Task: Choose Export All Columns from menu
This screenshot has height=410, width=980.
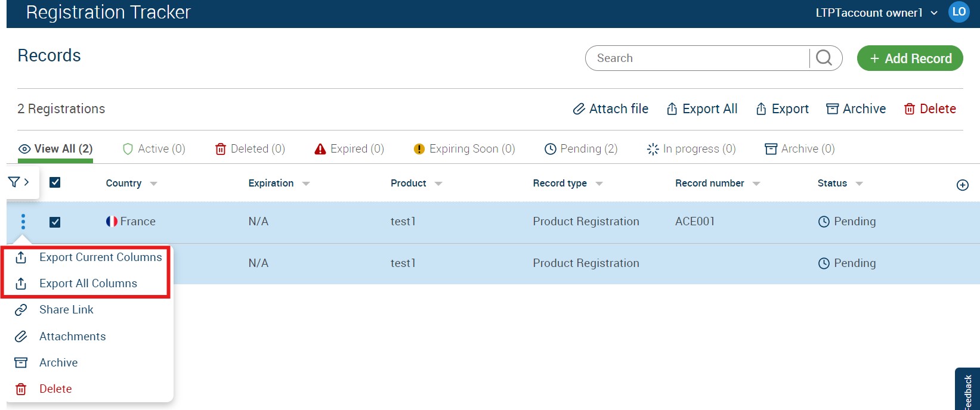Action: tap(88, 284)
